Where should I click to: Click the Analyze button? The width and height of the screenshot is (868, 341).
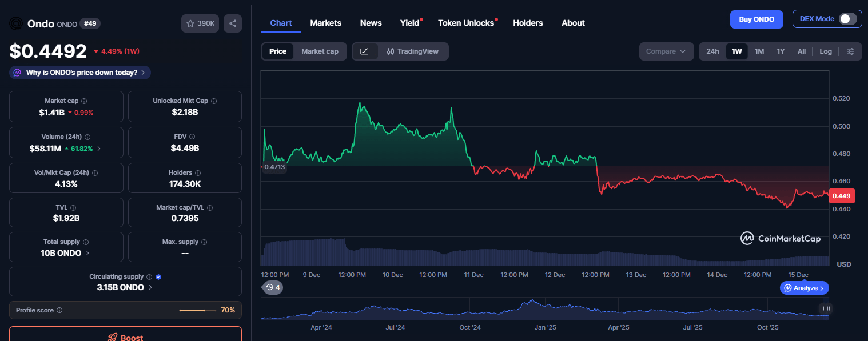click(805, 288)
